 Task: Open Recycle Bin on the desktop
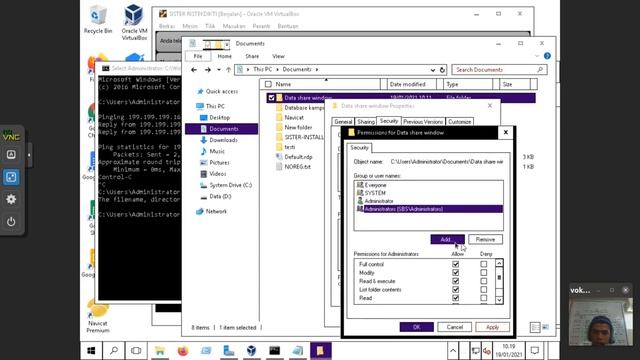tap(98, 20)
